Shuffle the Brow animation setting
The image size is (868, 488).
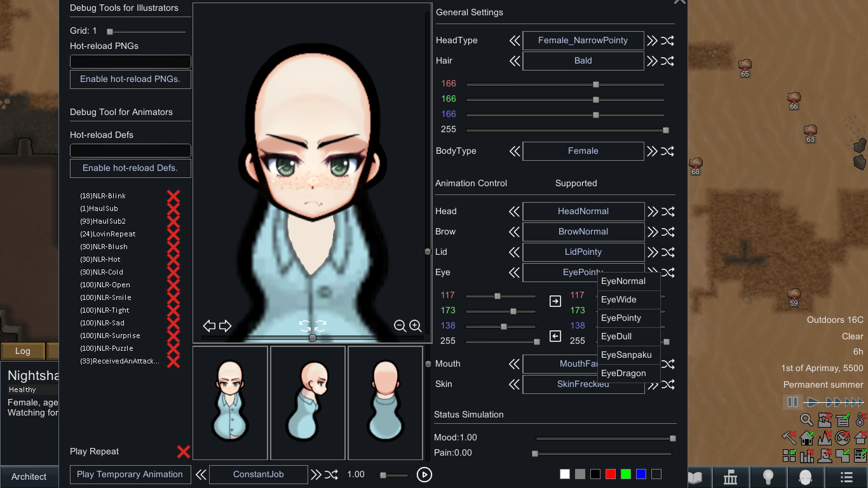pos(667,232)
